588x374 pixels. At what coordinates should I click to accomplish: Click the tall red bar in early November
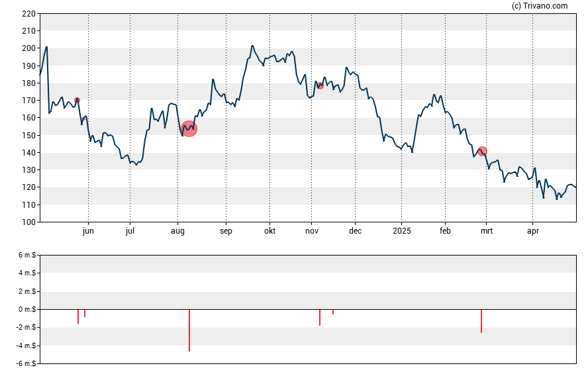coord(320,318)
